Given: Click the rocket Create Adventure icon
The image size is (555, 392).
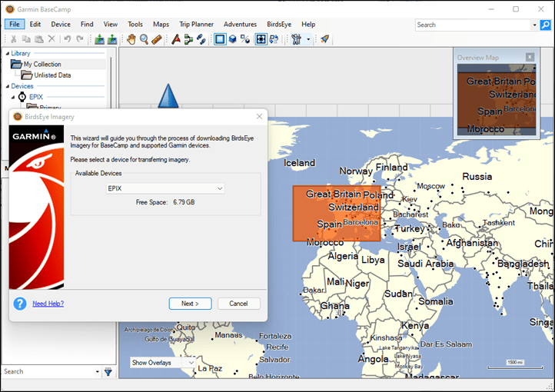Looking at the screenshot, I should tap(324, 39).
